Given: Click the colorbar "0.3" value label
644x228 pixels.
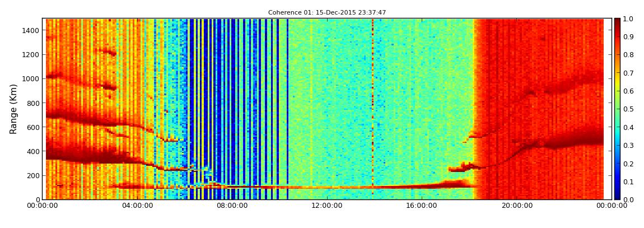Looking at the screenshot, I should 629,146.
